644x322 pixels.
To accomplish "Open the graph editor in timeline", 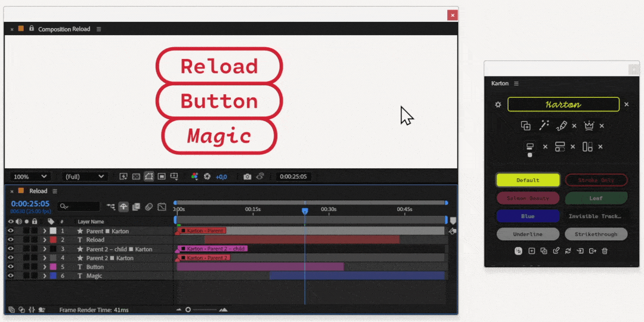I will (x=162, y=207).
